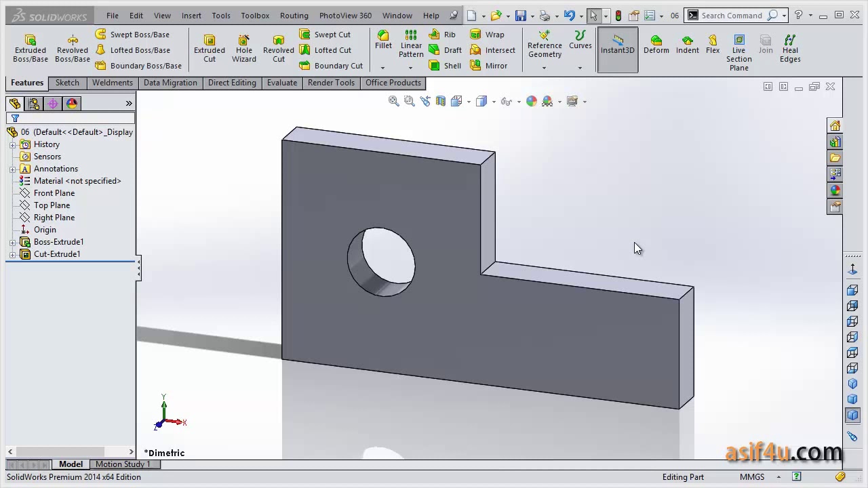868x488 pixels.
Task: Open the Insert menu
Action: click(x=191, y=16)
